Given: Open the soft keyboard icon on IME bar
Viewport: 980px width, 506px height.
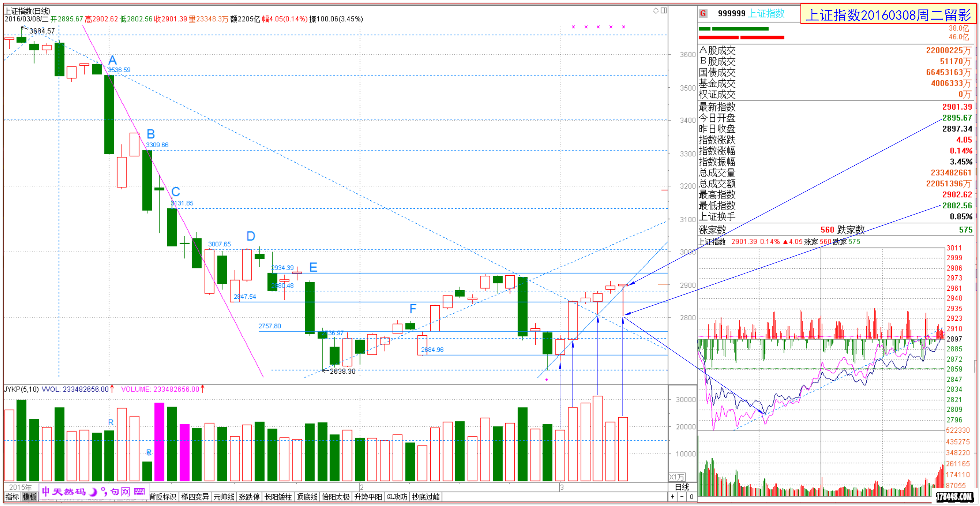Looking at the screenshot, I should [139, 491].
